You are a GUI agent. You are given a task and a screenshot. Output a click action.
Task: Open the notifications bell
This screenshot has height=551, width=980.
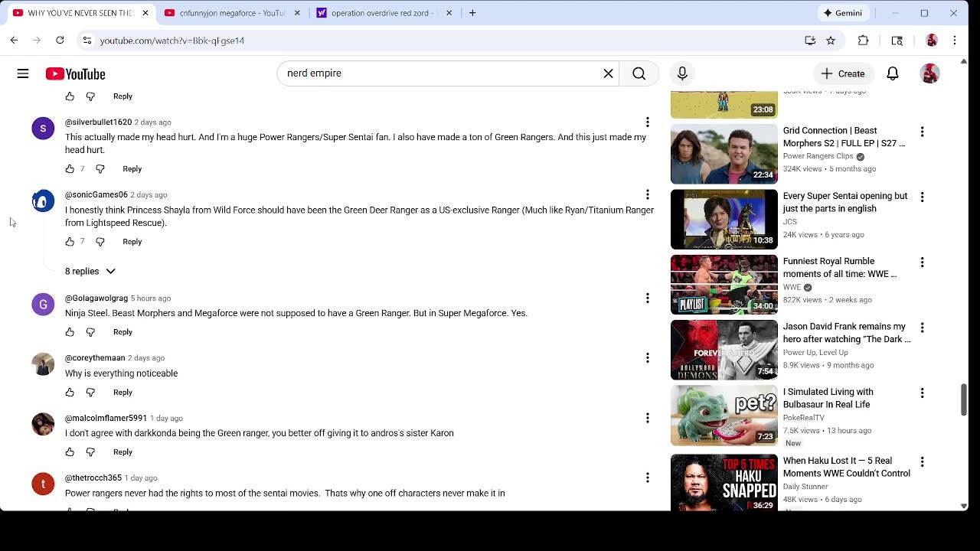(893, 73)
